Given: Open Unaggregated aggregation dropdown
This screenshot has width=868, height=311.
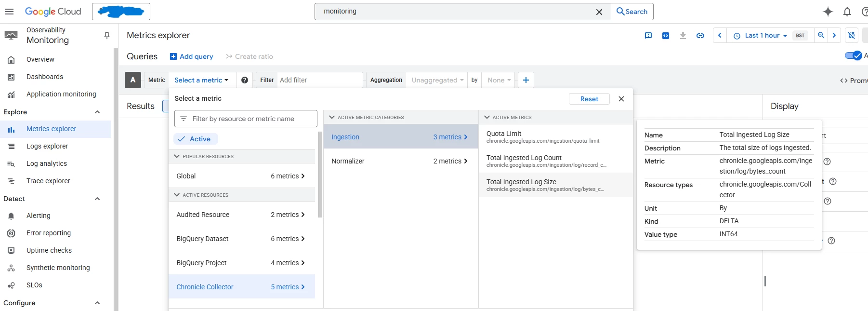Looking at the screenshot, I should pos(437,80).
